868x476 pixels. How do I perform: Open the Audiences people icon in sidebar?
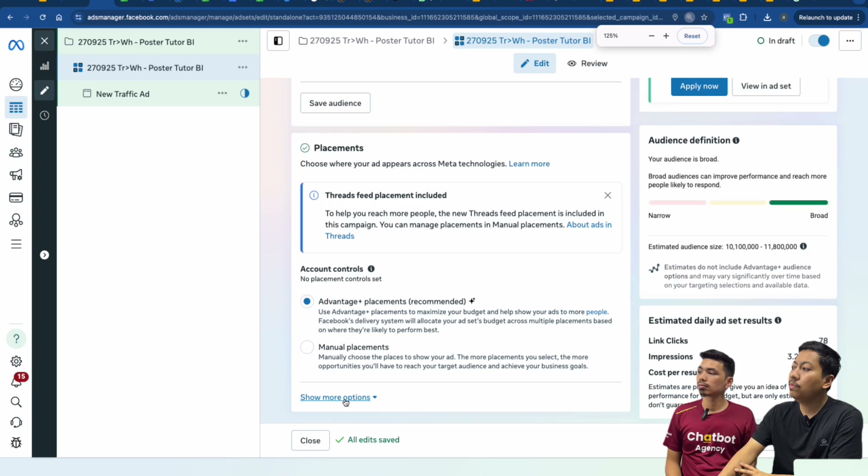[x=16, y=152]
